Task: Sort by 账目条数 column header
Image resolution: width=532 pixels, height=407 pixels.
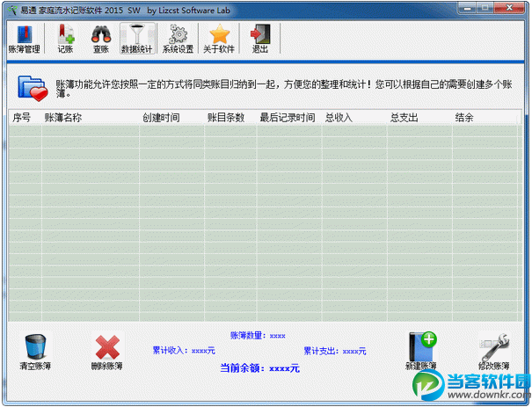Action: tap(230, 118)
